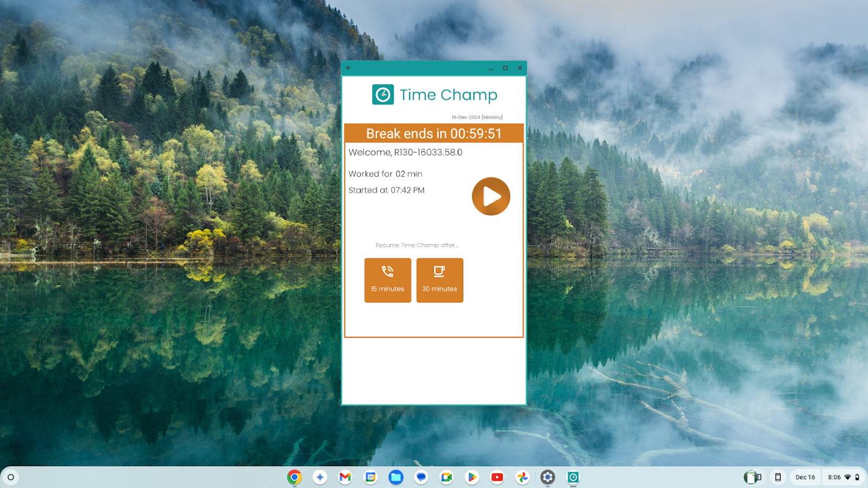This screenshot has width=868, height=488.
Task: Open the Files app from the shelf
Action: 396,477
